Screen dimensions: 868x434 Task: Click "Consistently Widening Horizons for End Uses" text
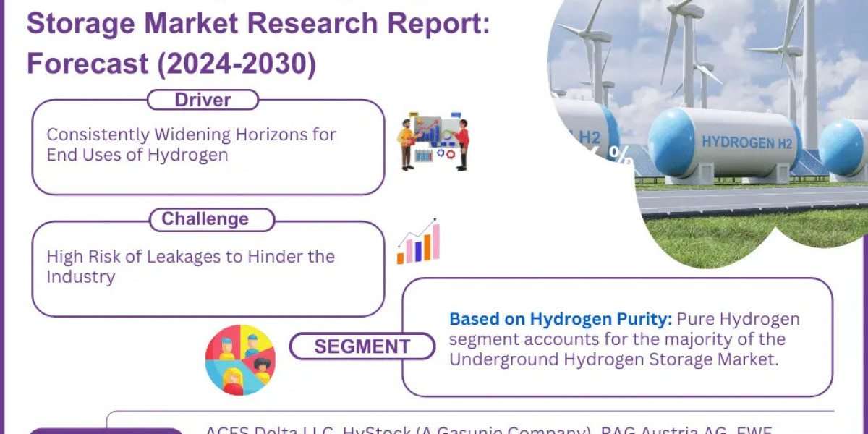click(x=192, y=144)
